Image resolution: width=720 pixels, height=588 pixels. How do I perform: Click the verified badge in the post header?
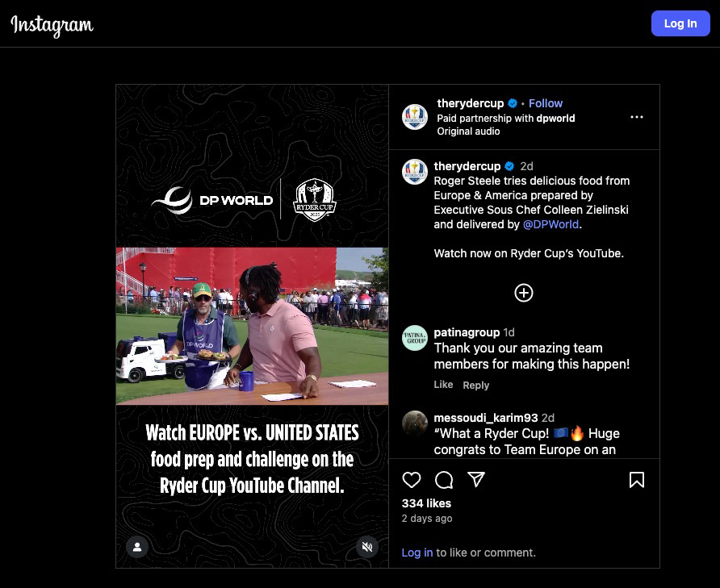point(513,103)
